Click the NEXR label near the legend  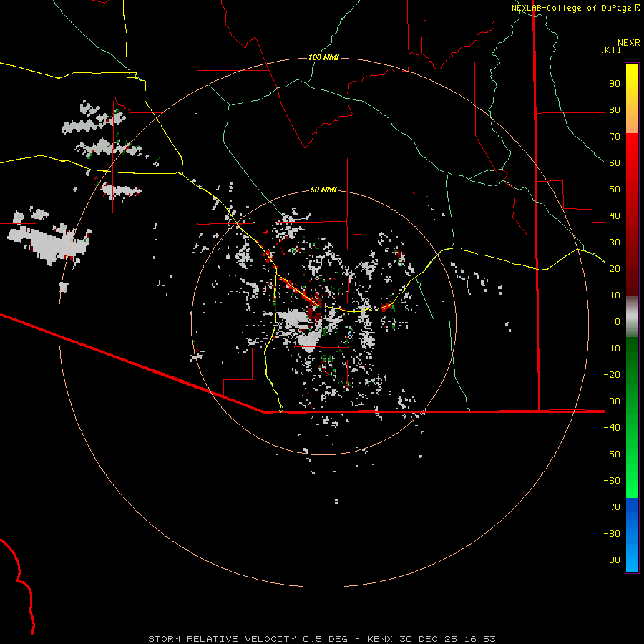[629, 43]
